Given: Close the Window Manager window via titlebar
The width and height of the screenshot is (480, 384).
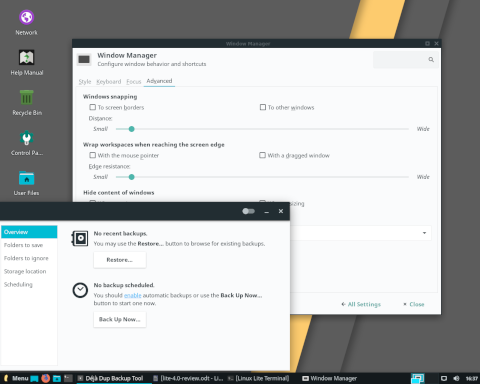Looking at the screenshot, I should [x=436, y=44].
